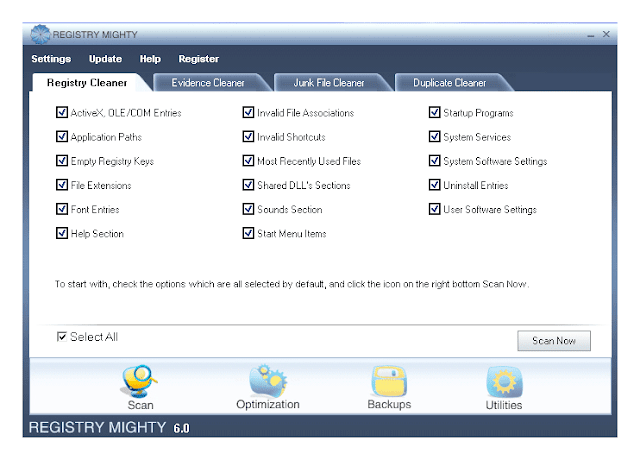The image size is (640, 460).
Task: Click the REGISTRY MIGHTY 6.0 footer text
Action: 109,427
